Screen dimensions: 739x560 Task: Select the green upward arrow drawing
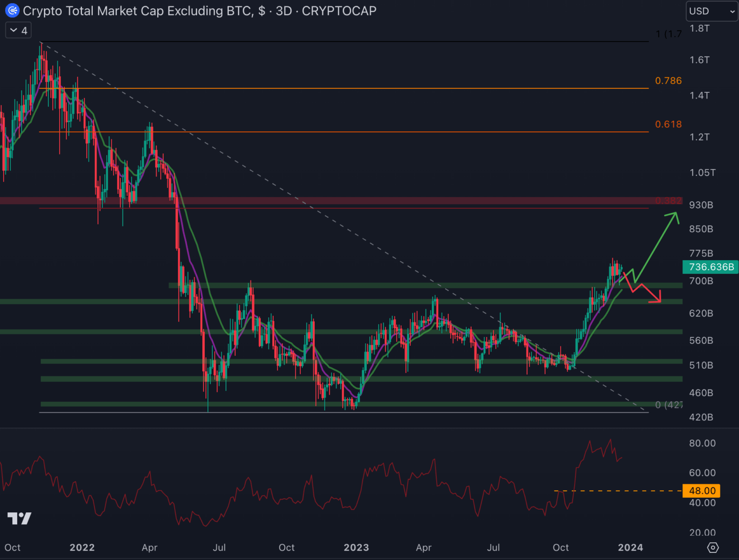(x=656, y=244)
